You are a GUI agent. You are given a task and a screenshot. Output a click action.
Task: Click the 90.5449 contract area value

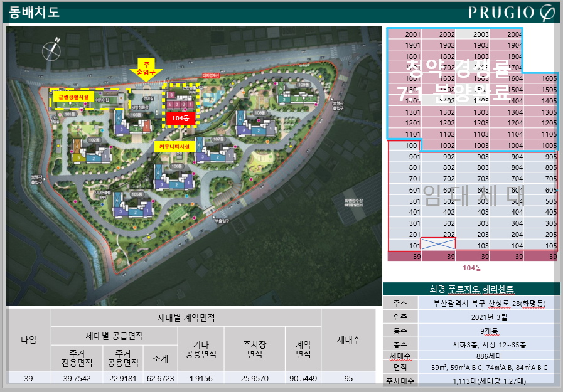303,378
